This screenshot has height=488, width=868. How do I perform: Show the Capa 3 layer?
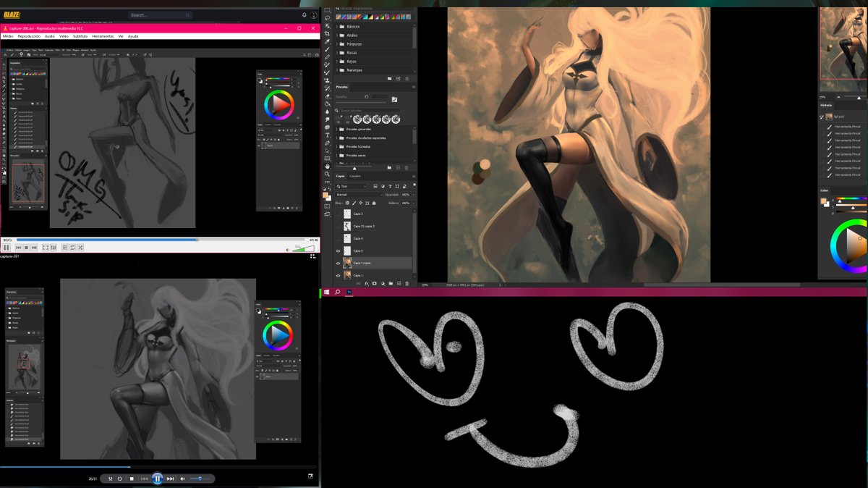click(x=338, y=214)
